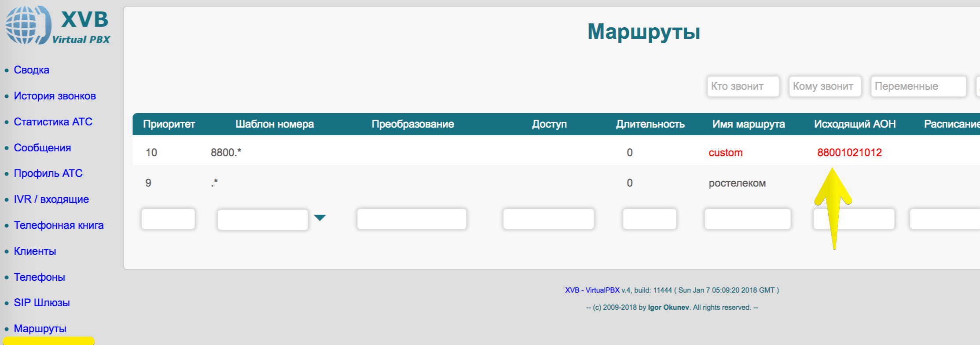This screenshot has height=345, width=980.
Task: Expand the number template dropdown arrow
Action: pyautogui.click(x=319, y=217)
